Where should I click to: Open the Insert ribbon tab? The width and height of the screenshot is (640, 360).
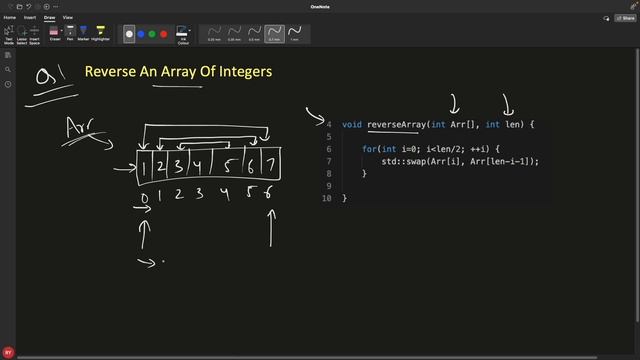pos(30,18)
